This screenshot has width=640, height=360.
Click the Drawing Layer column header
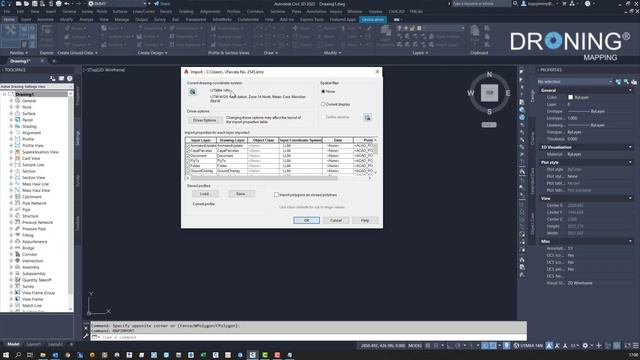(232, 140)
